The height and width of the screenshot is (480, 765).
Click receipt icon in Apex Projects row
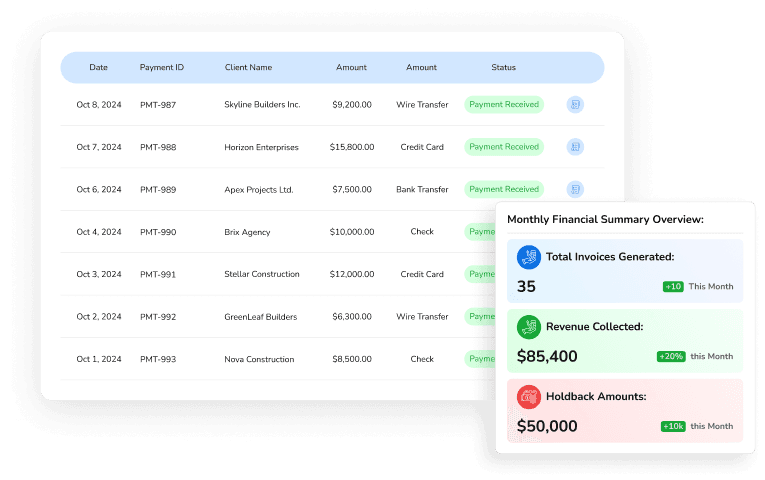[x=575, y=189]
